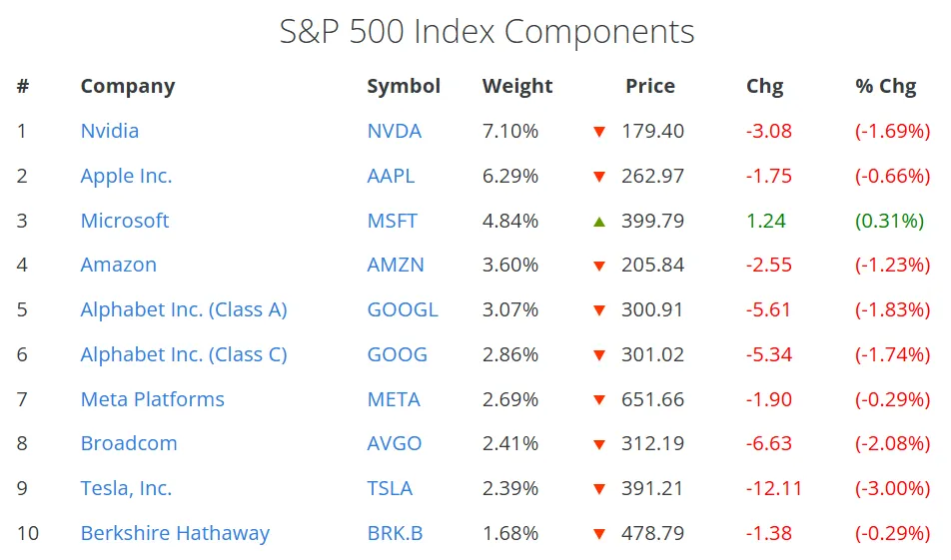Click the GOOG symbol link

pyautogui.click(x=397, y=354)
